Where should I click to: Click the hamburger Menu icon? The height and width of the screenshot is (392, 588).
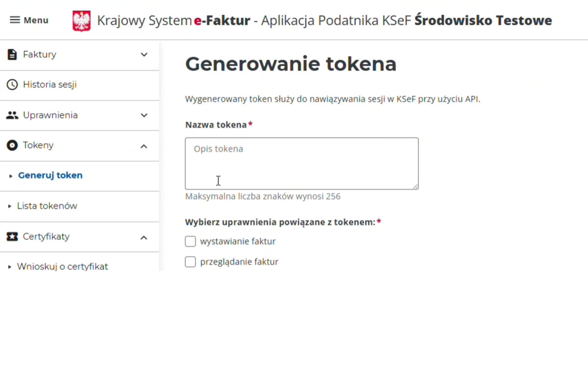pos(15,20)
